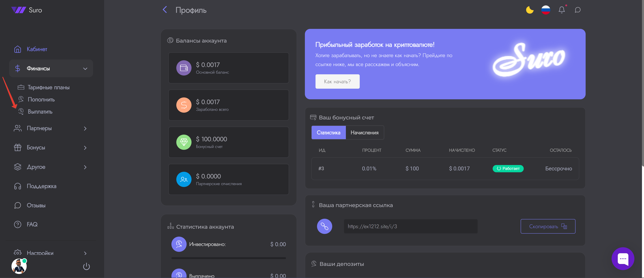The width and height of the screenshot is (644, 278).
Task: Click the Другое layers icon
Action: [18, 167]
